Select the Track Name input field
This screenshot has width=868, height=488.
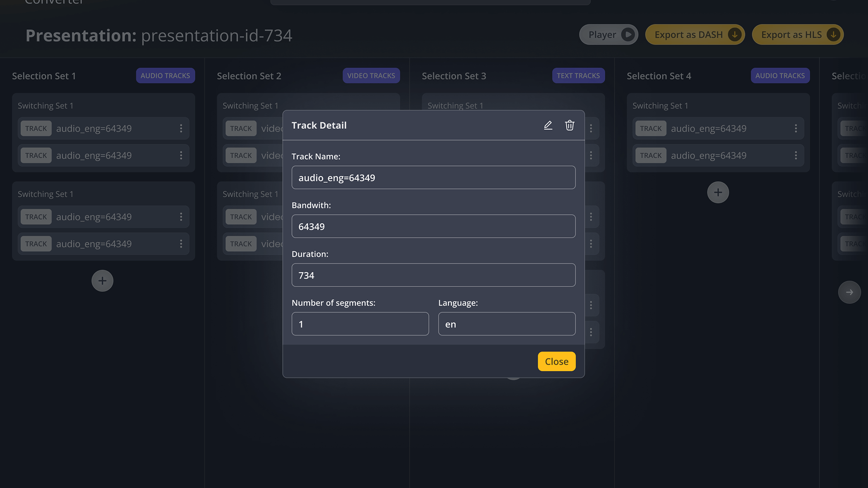pyautogui.click(x=433, y=177)
